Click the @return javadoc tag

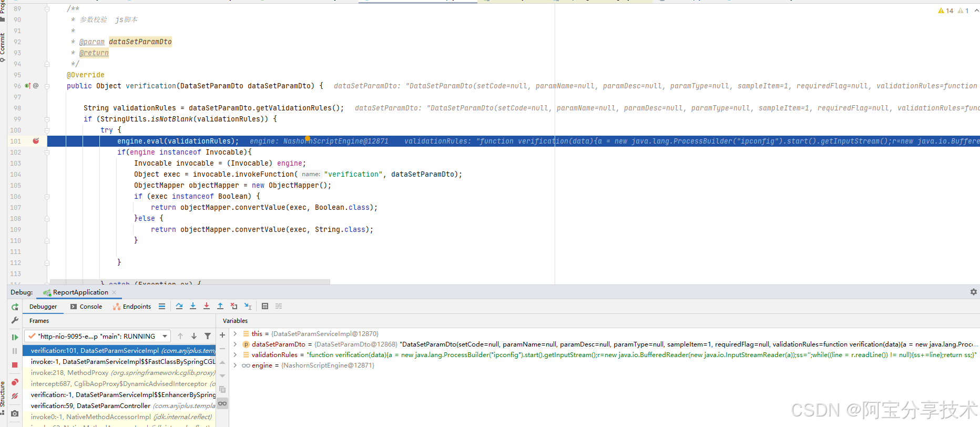point(94,53)
